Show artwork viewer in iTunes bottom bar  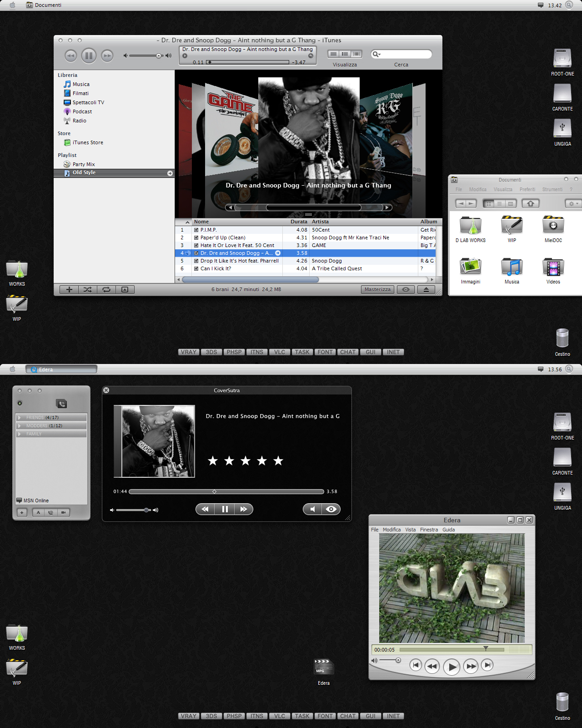tap(125, 289)
